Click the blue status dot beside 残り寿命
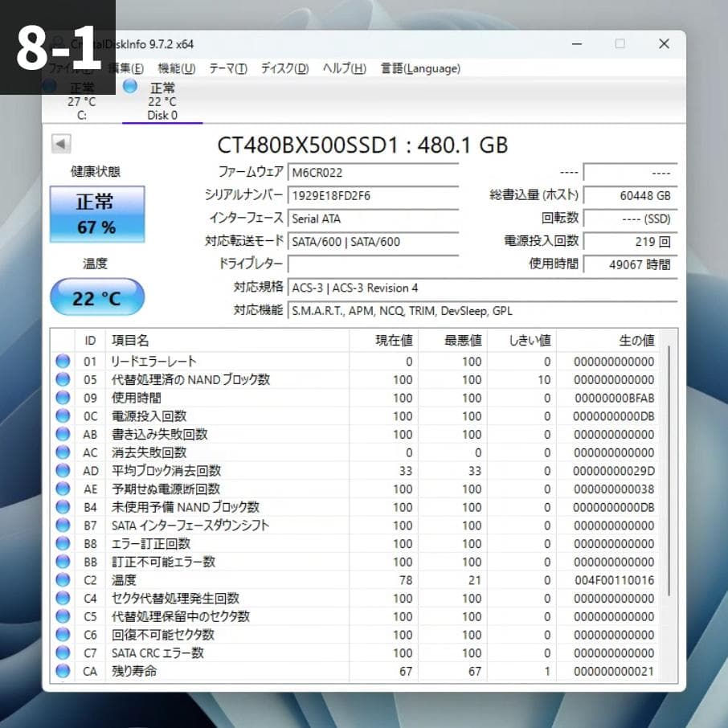 point(63,671)
